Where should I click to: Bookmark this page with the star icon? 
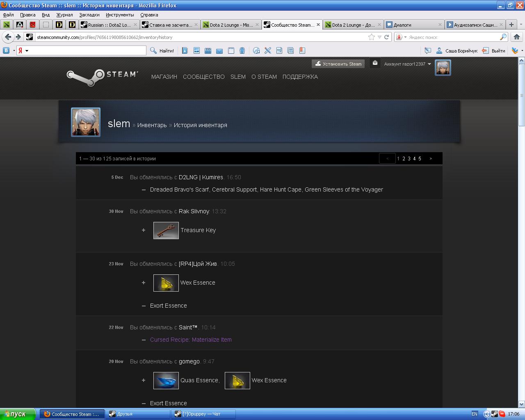(371, 37)
